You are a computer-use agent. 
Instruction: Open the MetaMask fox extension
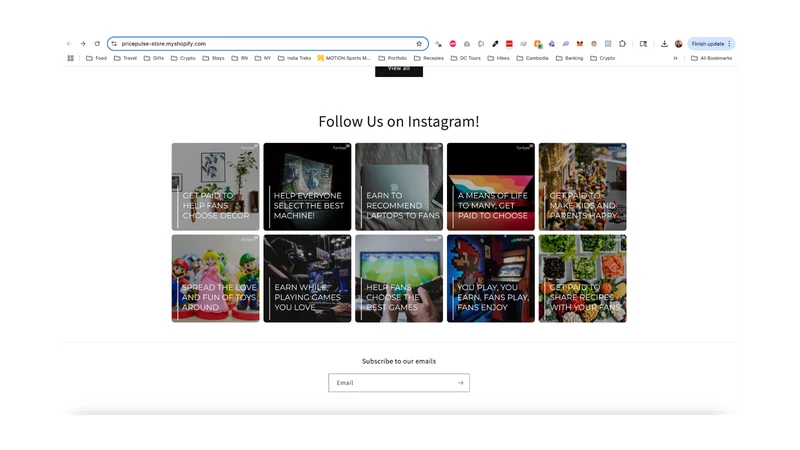[x=580, y=44]
